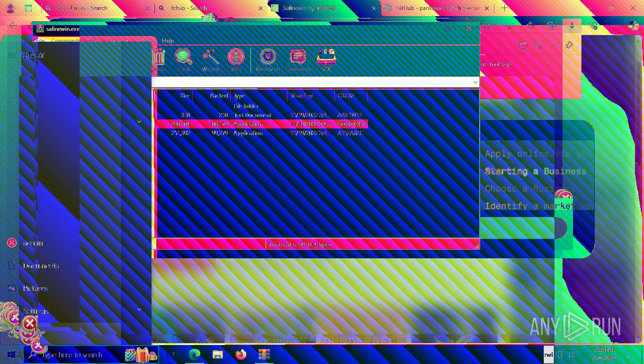Click the red X error icon
The width and height of the screenshot is (644, 364).
(x=30, y=324)
